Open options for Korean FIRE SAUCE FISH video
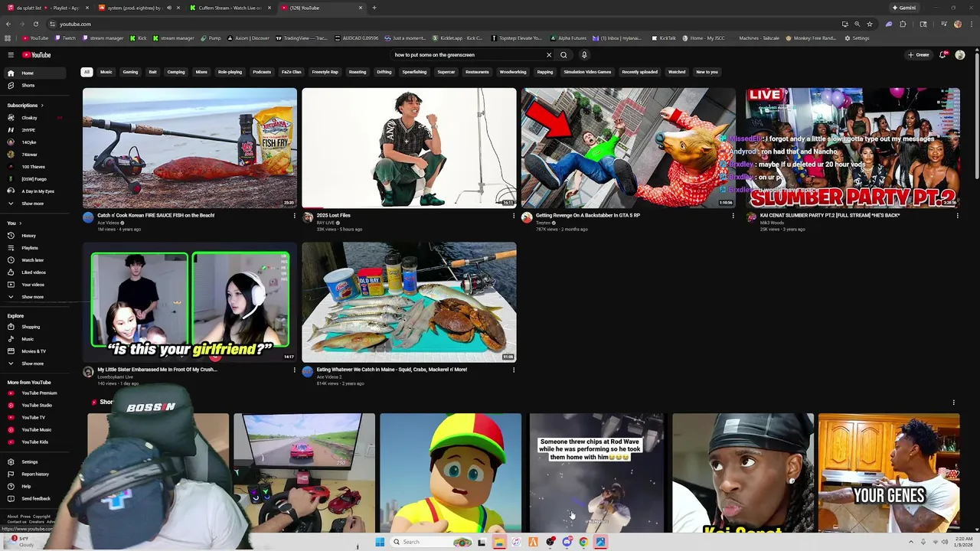The width and height of the screenshot is (980, 551). (294, 216)
